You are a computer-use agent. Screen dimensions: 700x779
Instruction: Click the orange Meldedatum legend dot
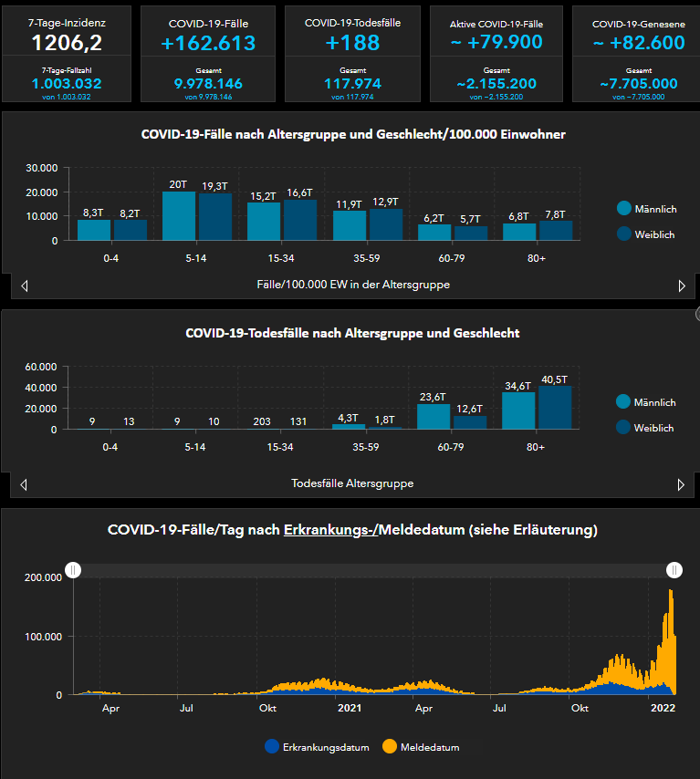point(389,747)
